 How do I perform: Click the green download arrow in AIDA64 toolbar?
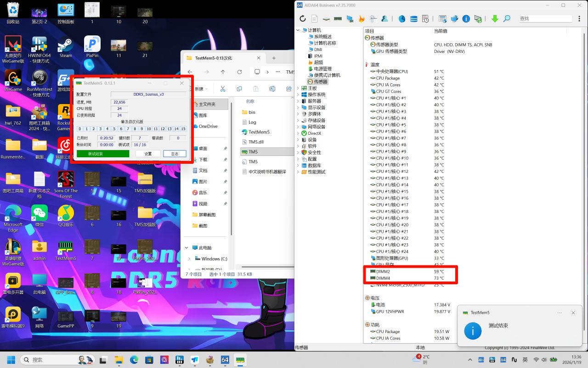tap(495, 19)
